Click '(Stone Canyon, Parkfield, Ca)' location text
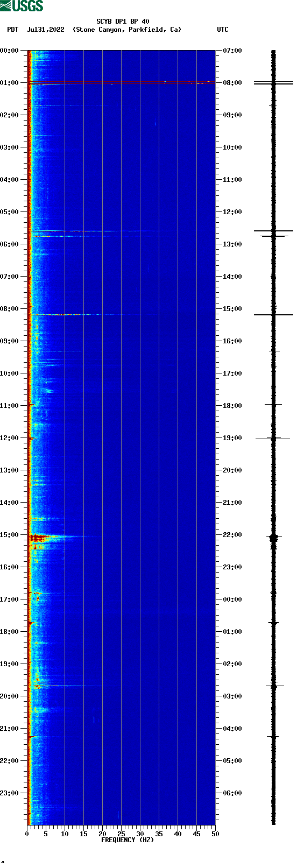Image resolution: width=297 pixels, height=868 pixels. (127, 30)
